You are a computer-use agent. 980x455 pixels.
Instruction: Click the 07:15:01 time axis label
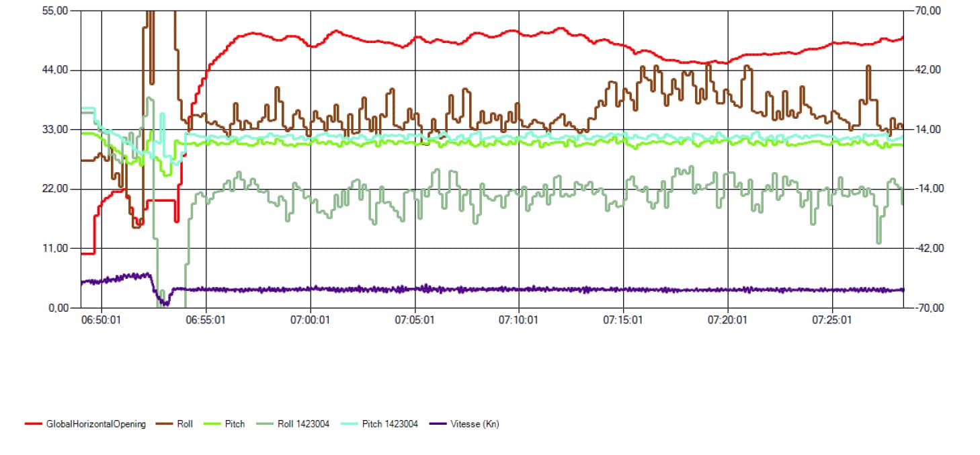click(623, 320)
